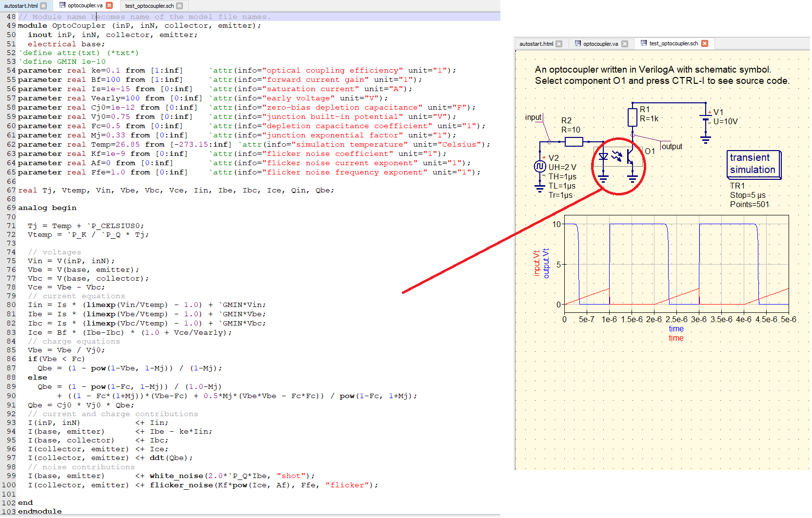Select the red input.Vt axis label on the plot
This screenshot has height=518, width=812.
coord(537,263)
